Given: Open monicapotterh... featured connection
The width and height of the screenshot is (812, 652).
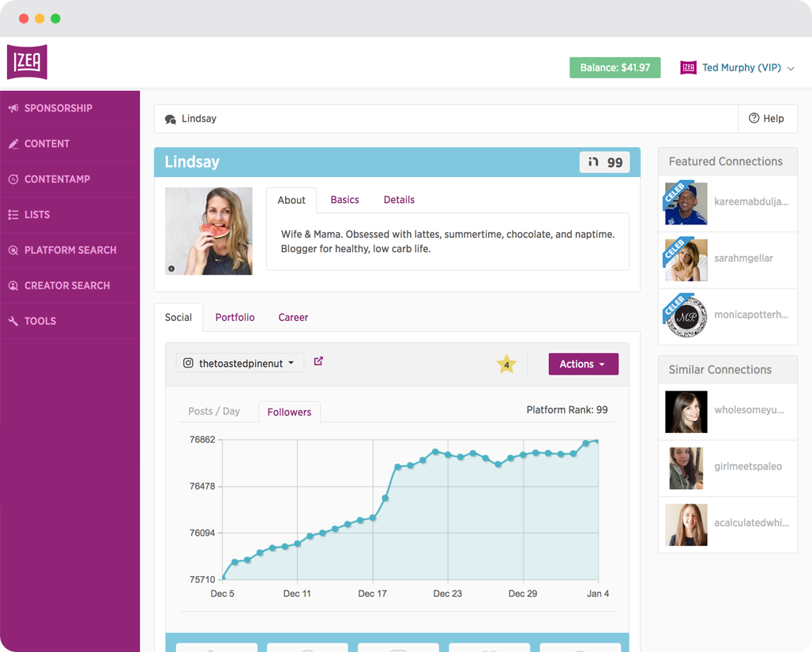Looking at the screenshot, I should [727, 317].
